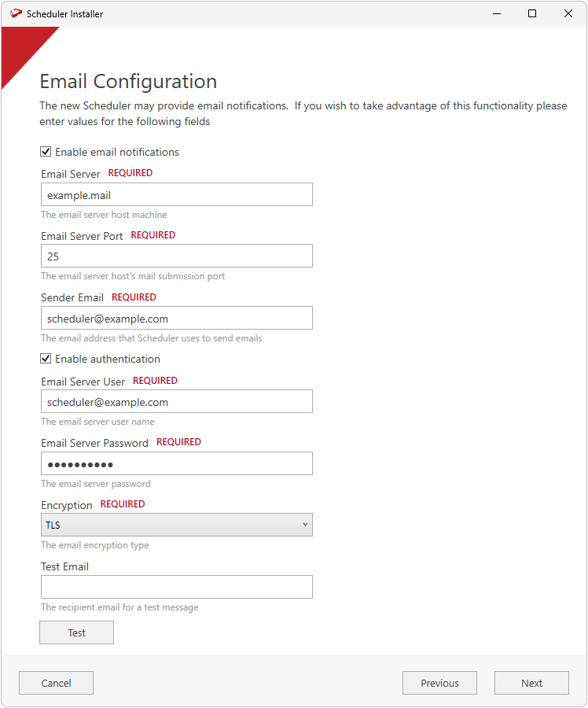588x708 pixels.
Task: Click the Test button
Action: [76, 632]
